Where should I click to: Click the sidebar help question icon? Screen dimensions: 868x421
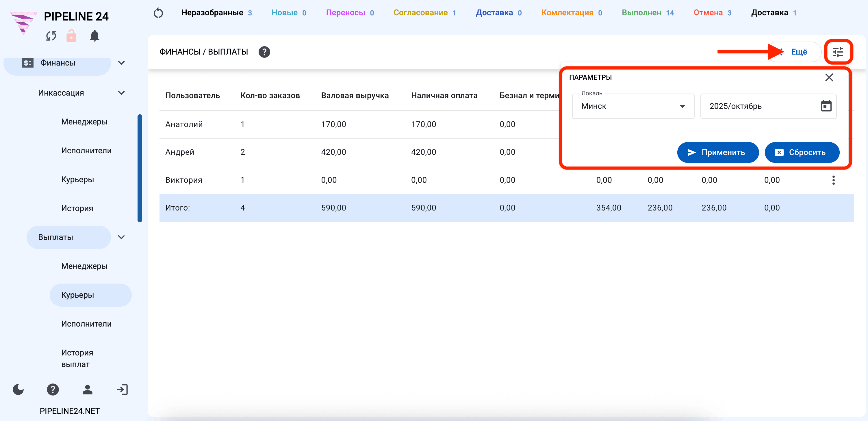click(x=53, y=390)
